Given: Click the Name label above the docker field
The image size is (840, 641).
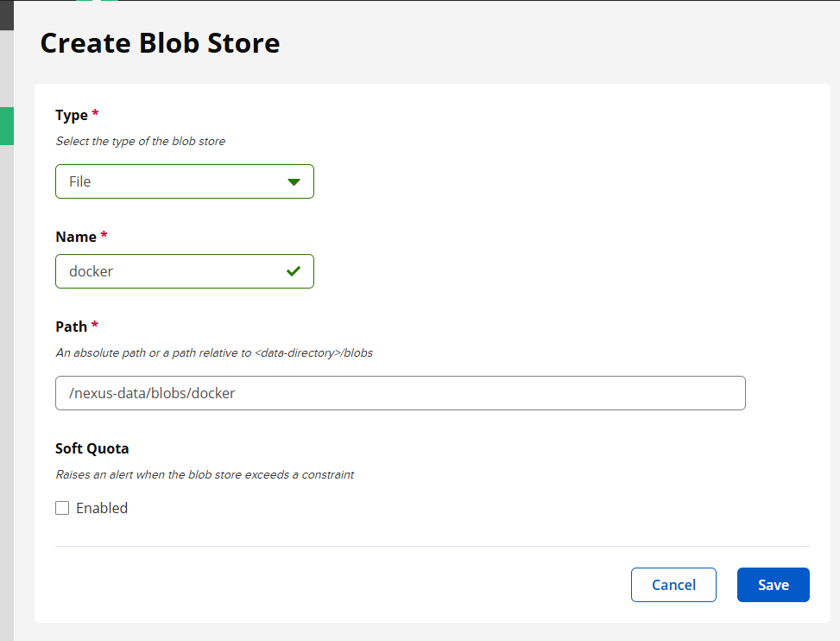Looking at the screenshot, I should (x=76, y=237).
